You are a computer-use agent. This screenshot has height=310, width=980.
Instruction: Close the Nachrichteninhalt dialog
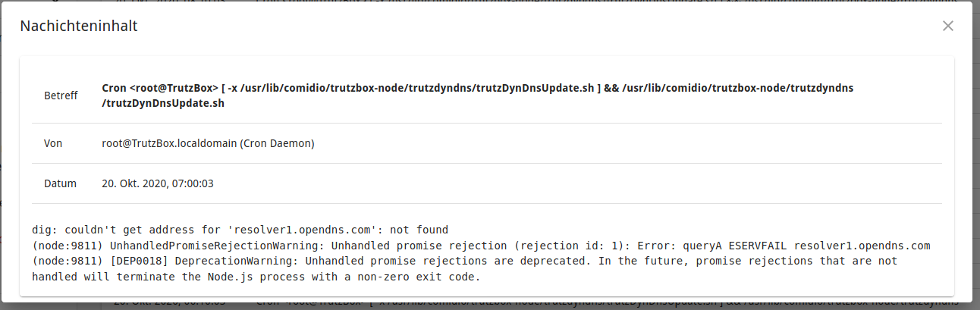(x=947, y=26)
